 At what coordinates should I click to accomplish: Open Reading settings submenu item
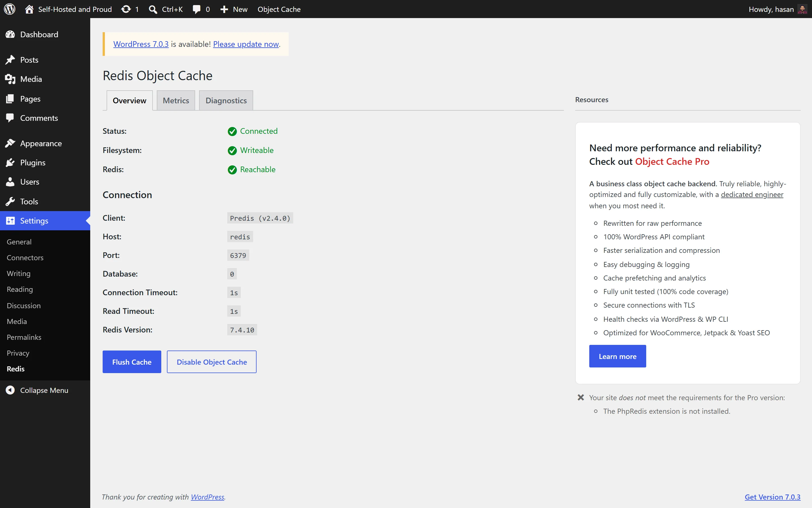click(x=20, y=289)
